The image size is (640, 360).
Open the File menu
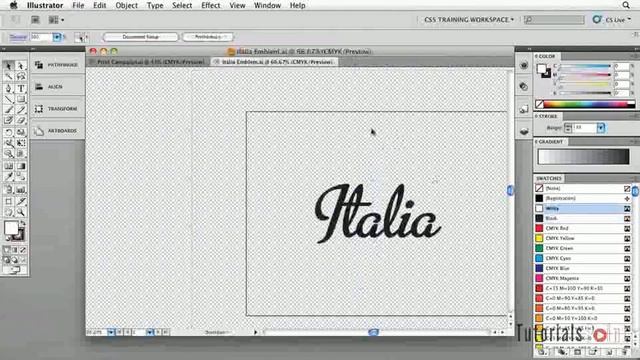[x=78, y=5]
